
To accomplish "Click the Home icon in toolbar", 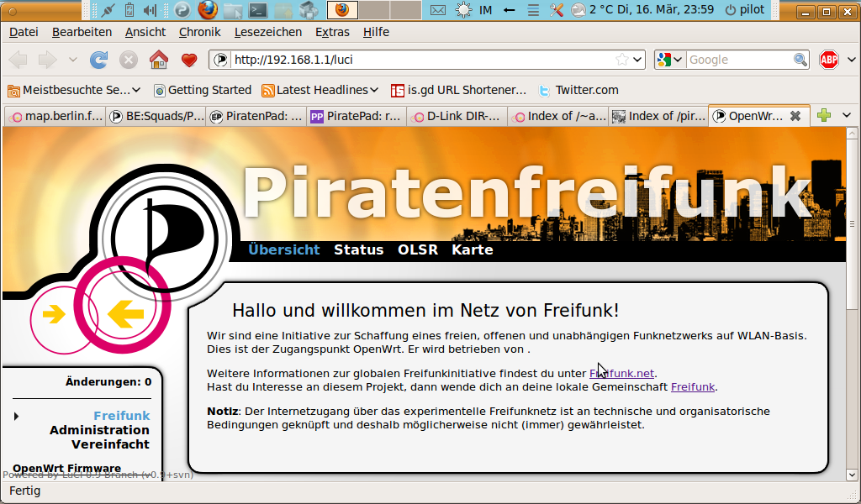I will [158, 60].
